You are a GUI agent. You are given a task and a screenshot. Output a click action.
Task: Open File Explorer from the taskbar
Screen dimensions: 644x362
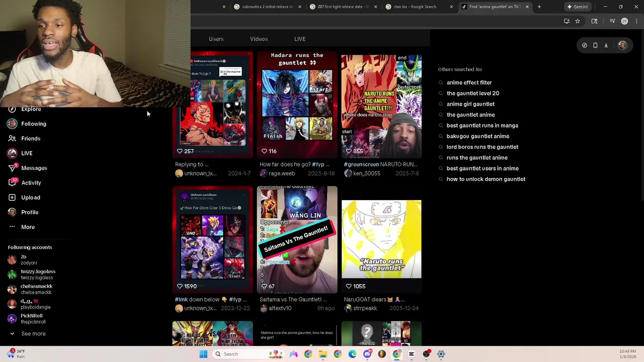click(323, 354)
